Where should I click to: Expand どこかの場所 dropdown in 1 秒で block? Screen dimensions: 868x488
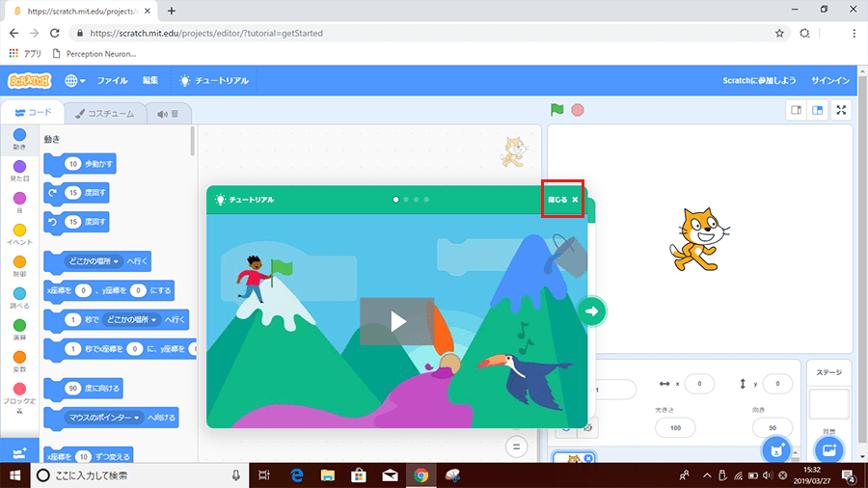click(132, 320)
